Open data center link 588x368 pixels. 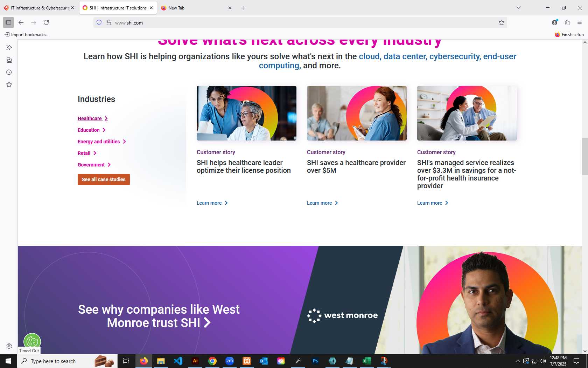coord(405,56)
